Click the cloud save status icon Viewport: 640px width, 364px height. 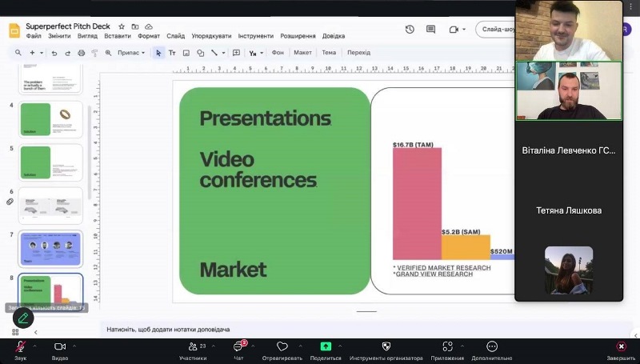pyautogui.click(x=149, y=26)
